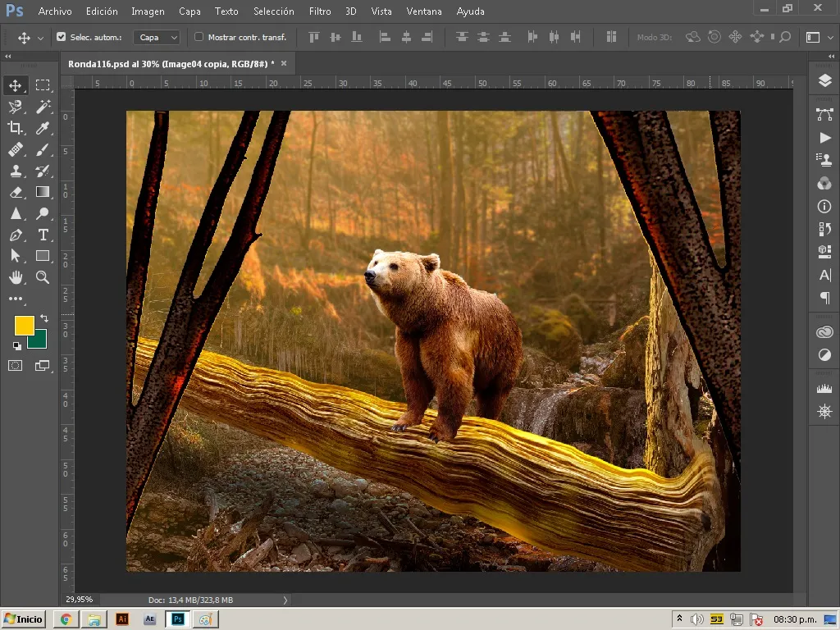Activate the Type tool
Viewport: 840px width, 630px height.
click(43, 235)
